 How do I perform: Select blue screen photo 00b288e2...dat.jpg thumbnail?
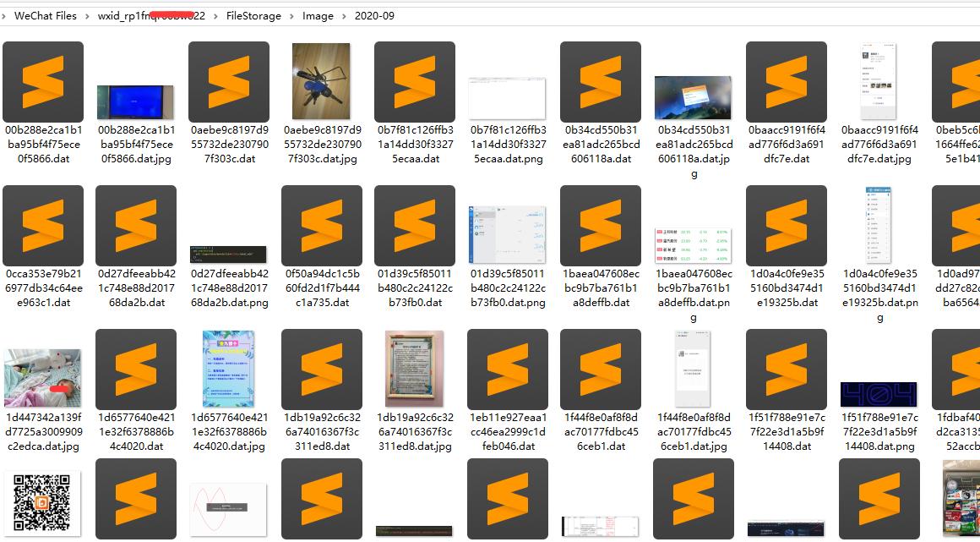[135, 102]
